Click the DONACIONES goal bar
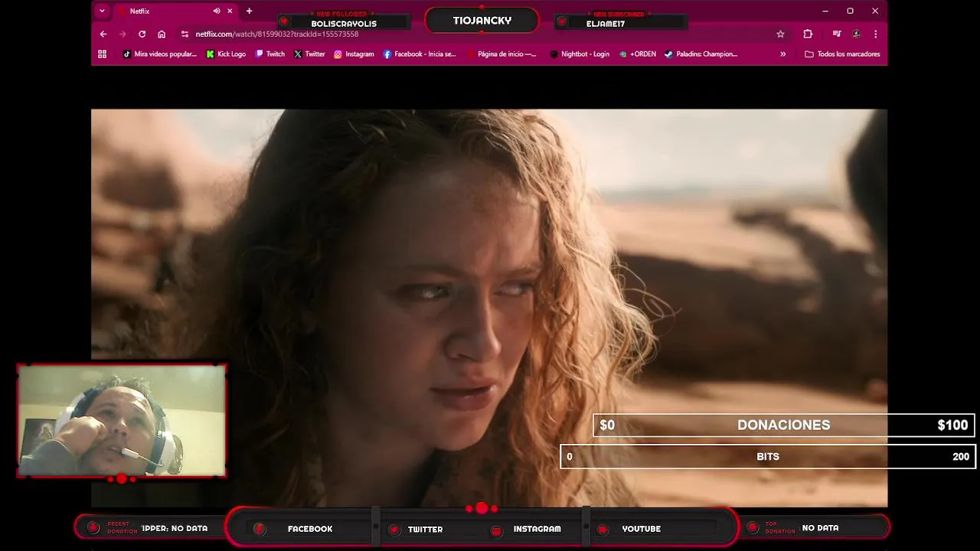The height and width of the screenshot is (551, 980). tap(784, 425)
